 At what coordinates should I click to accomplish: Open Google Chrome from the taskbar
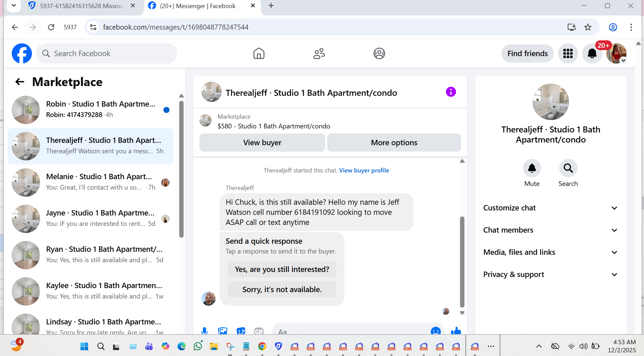tap(262, 346)
